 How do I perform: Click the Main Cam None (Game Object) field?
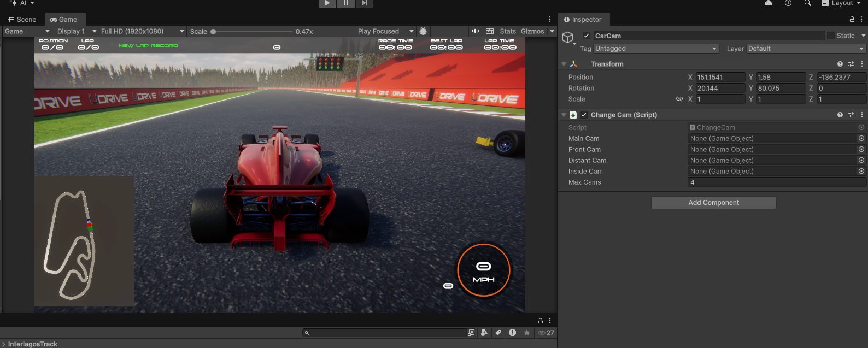tap(772, 139)
